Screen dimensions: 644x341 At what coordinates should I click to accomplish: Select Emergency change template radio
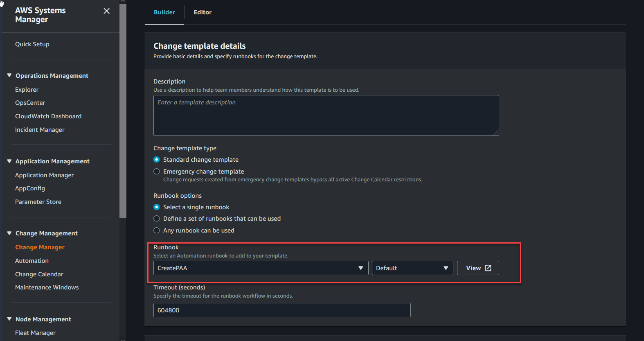pos(156,172)
